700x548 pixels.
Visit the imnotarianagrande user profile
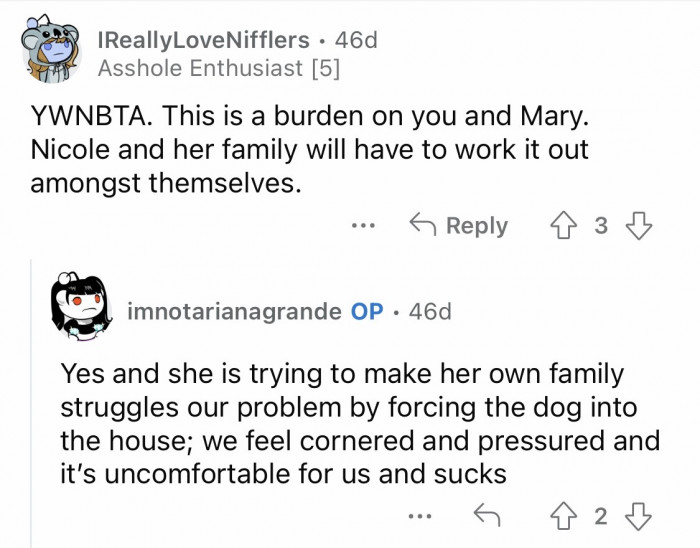235,311
